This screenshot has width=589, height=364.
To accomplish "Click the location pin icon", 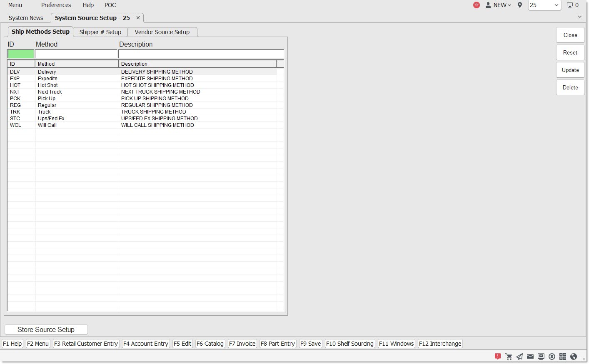I will (x=520, y=5).
